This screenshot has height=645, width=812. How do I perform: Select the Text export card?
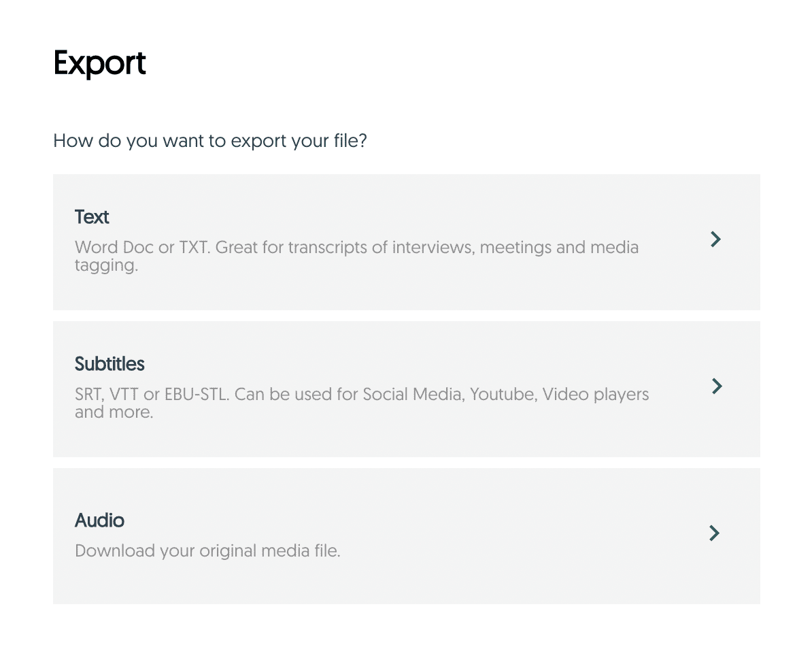click(x=406, y=242)
